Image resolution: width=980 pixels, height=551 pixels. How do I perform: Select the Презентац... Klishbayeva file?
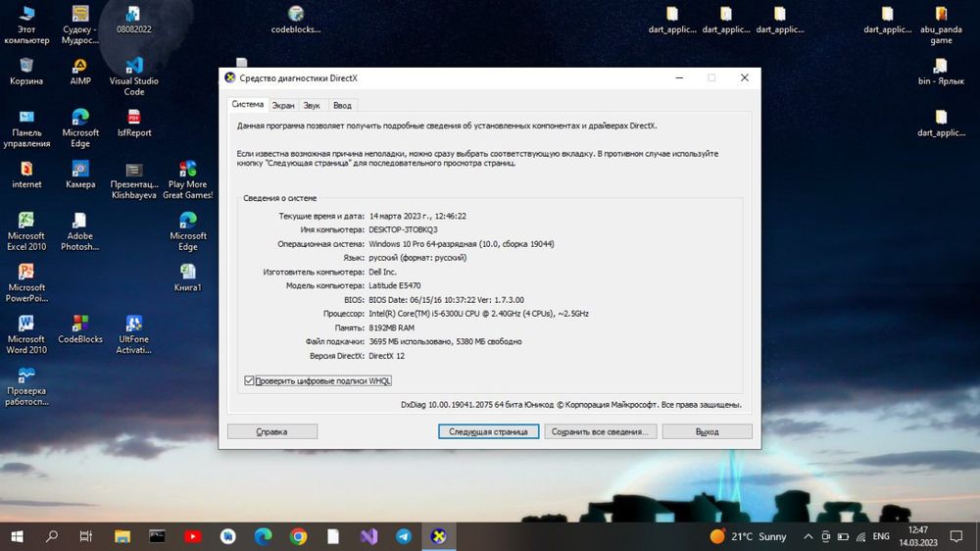[133, 180]
